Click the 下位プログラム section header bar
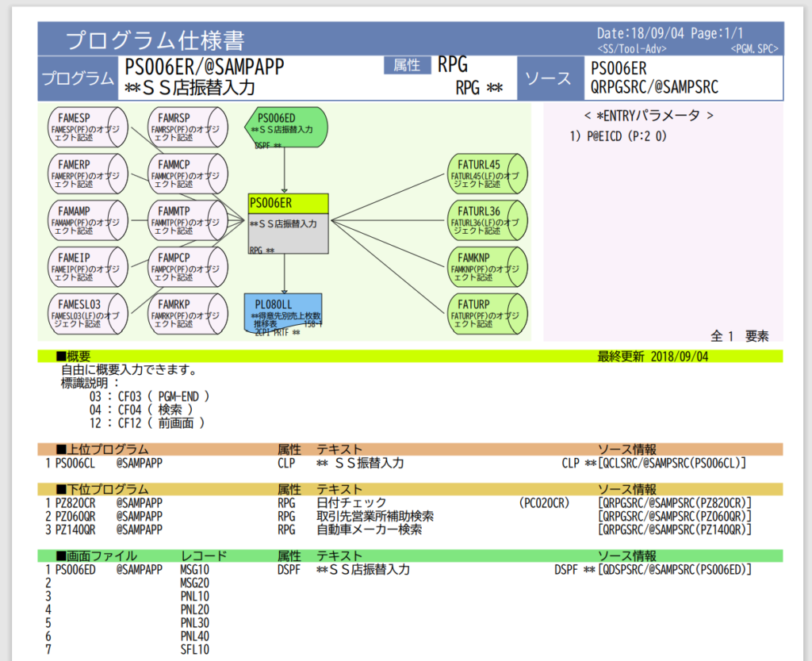Screen dimensions: 812x661 pos(102,489)
